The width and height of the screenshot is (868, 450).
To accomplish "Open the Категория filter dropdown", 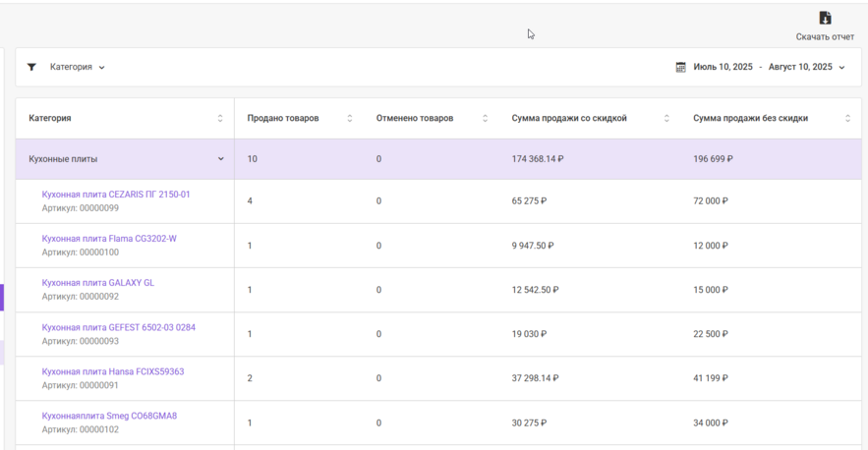I will click(x=78, y=68).
